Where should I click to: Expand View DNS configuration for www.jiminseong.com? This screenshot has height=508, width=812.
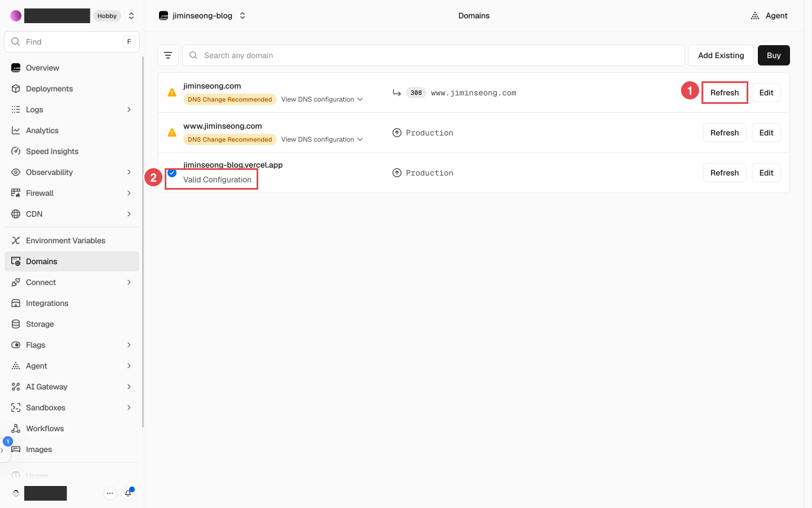click(322, 139)
